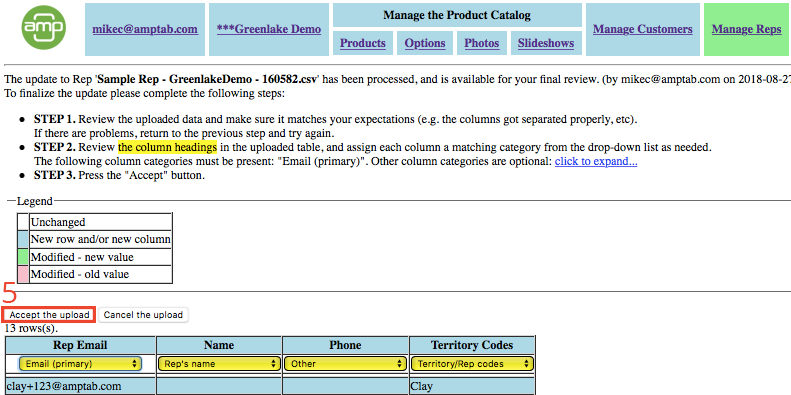
Task: Click the 'click to expand...' link
Action: click(596, 162)
